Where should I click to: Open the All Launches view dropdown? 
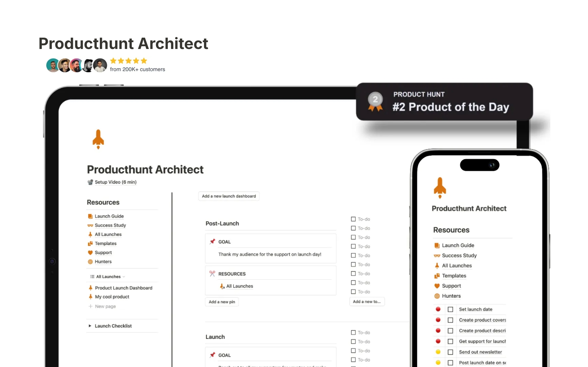(x=108, y=277)
